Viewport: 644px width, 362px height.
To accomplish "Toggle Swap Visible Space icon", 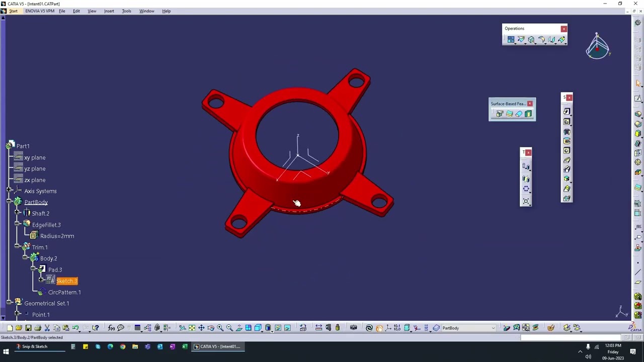I will coord(287,328).
